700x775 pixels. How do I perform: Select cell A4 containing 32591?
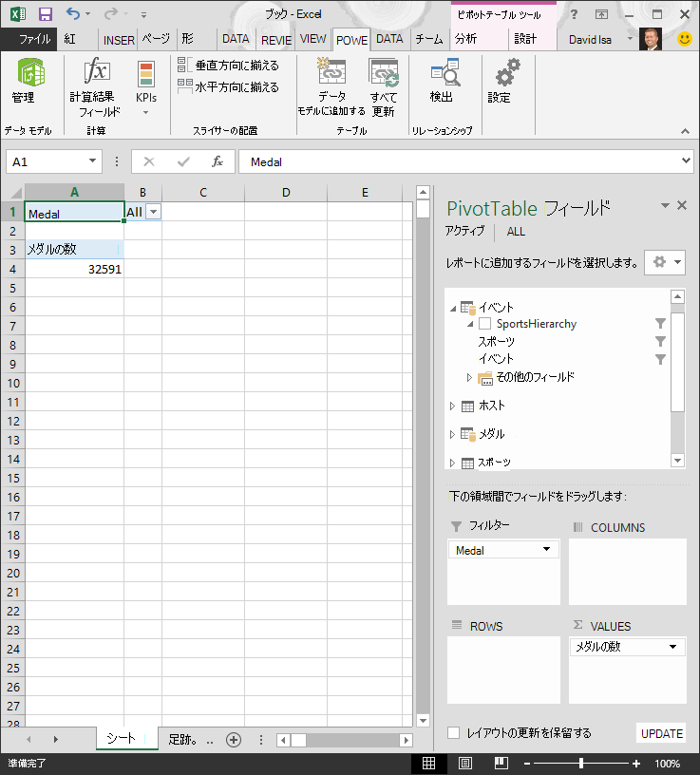74,269
